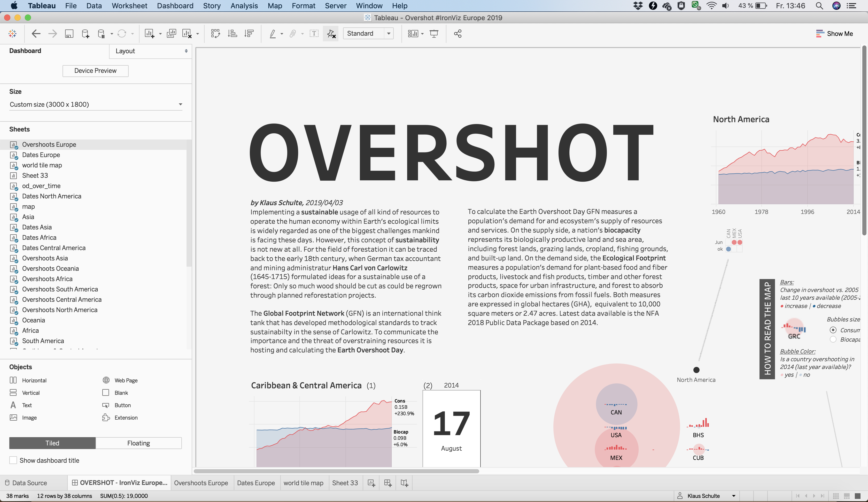The height and width of the screenshot is (502, 868).
Task: Click the Undo back arrow
Action: [36, 33]
